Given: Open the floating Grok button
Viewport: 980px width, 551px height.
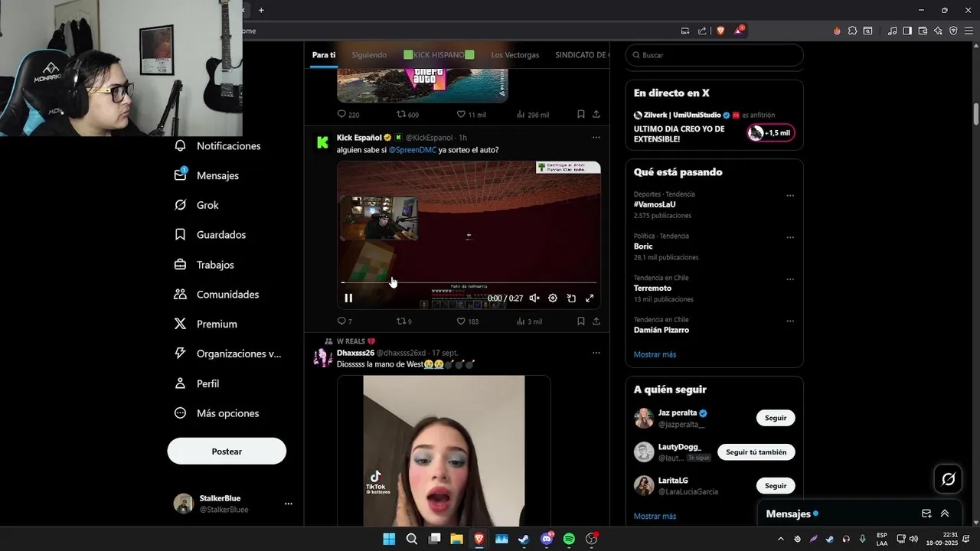Looking at the screenshot, I should point(948,479).
